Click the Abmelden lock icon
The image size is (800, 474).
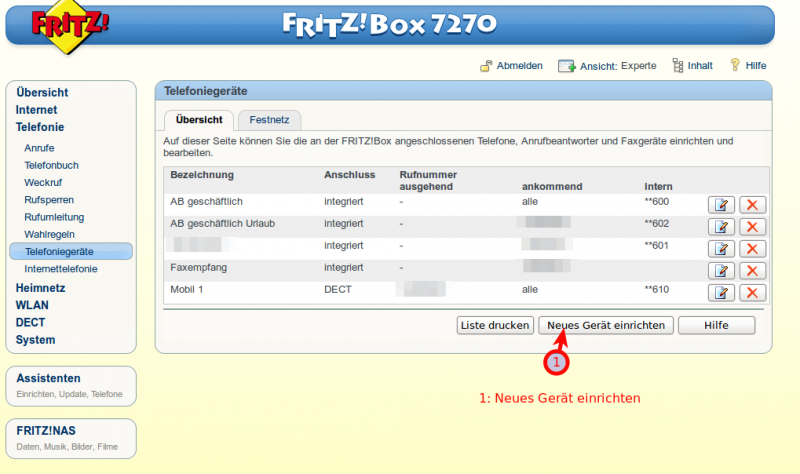tap(486, 66)
